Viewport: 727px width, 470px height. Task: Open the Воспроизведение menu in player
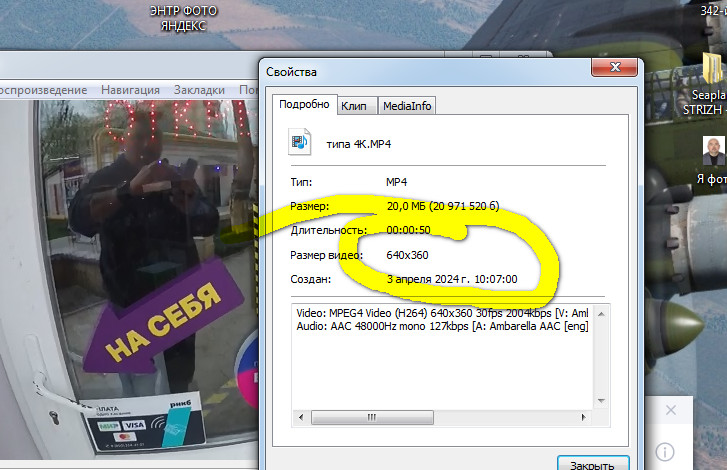[x=43, y=90]
